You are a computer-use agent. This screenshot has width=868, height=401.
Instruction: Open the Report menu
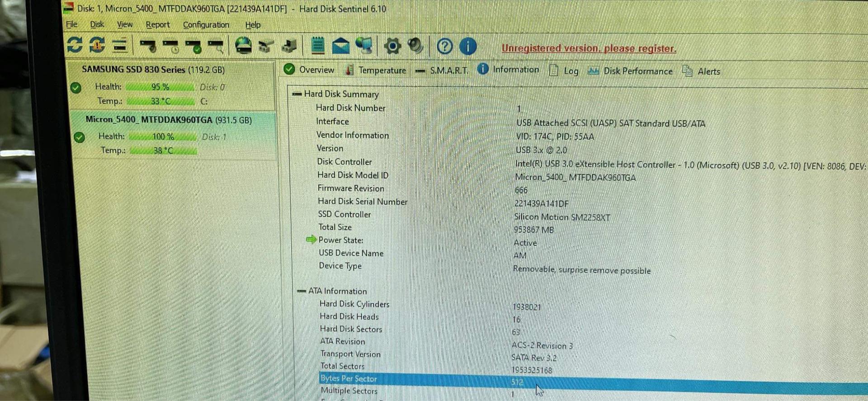pyautogui.click(x=158, y=25)
